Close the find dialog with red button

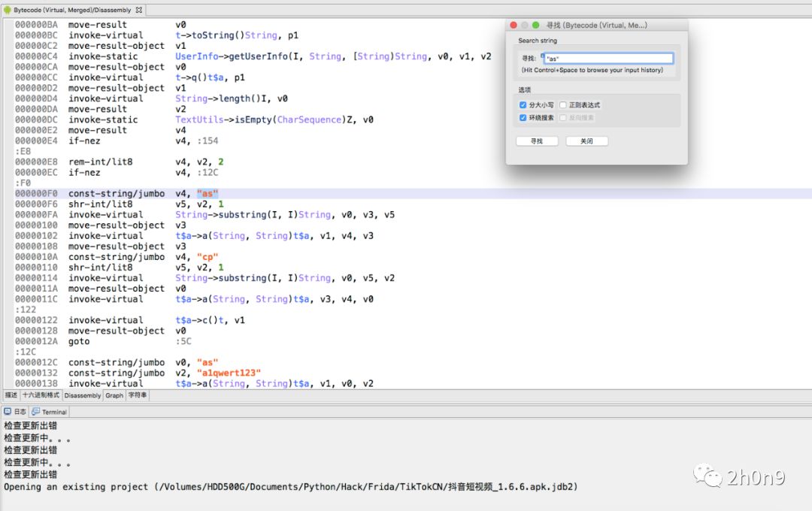(514, 25)
